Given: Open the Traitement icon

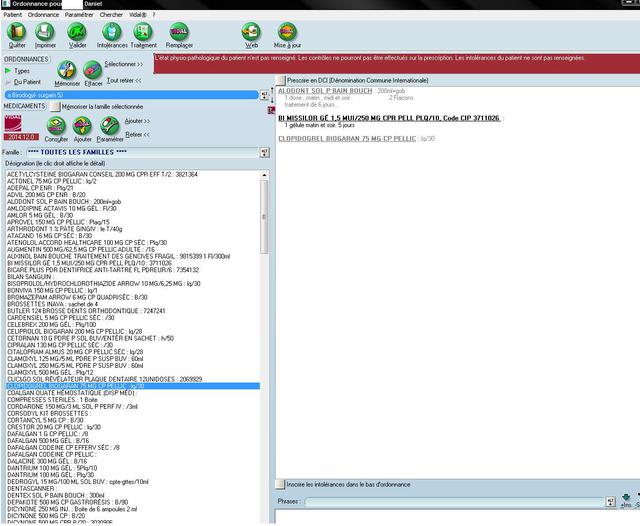Looking at the screenshot, I should (143, 34).
